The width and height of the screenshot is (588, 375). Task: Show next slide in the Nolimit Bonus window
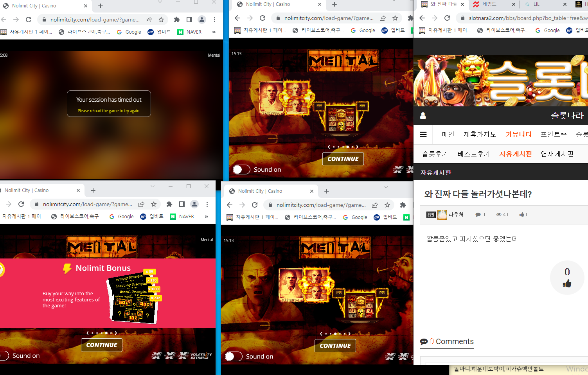coord(116,333)
